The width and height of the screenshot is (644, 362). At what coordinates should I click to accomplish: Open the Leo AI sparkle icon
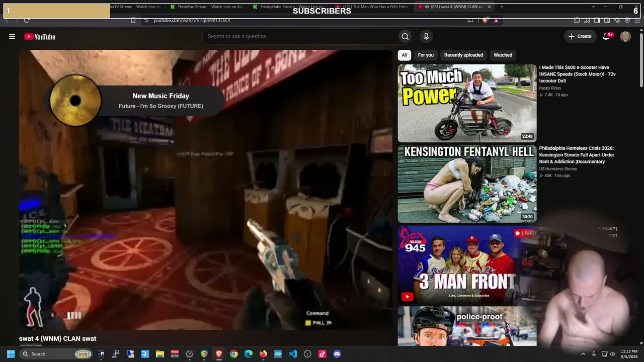617,20
